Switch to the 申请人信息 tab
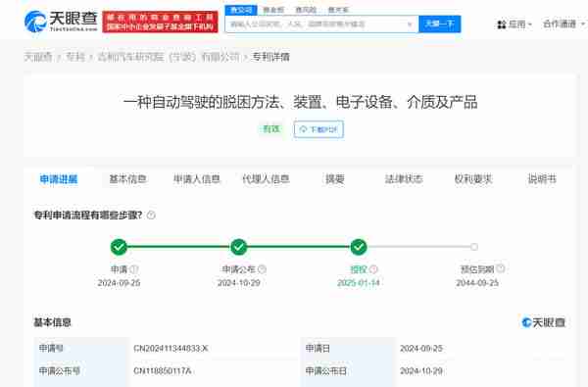This screenshot has width=588, height=387. coord(197,179)
